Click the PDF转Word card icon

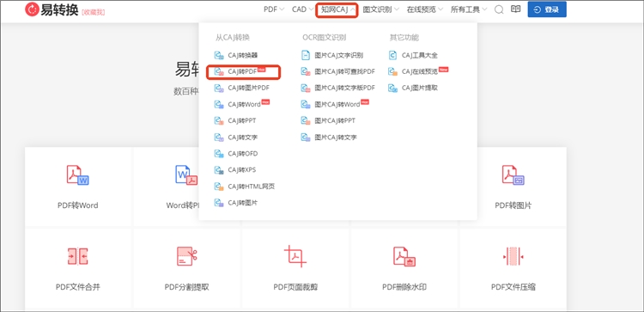point(77,174)
